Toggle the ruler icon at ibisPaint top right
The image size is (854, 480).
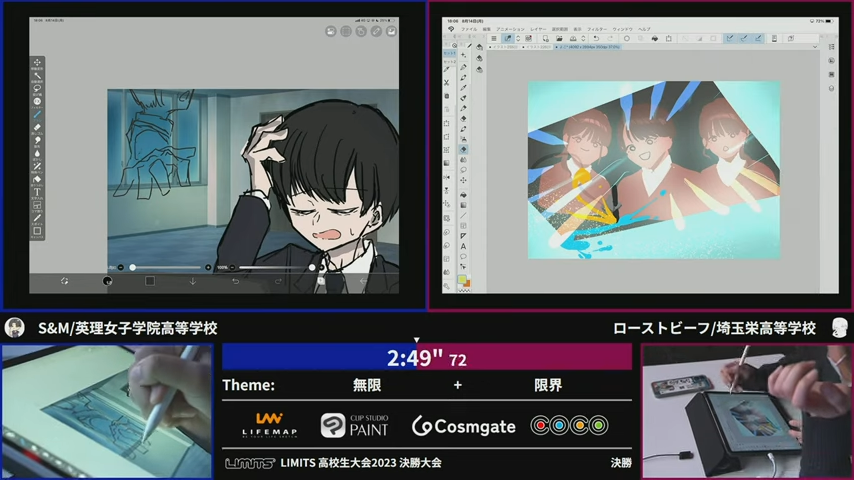click(376, 32)
